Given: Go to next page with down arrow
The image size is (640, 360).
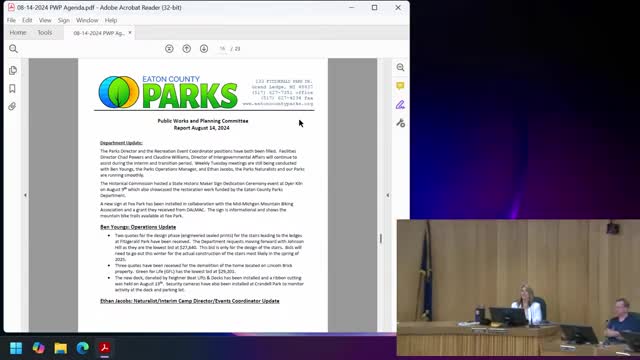Looking at the screenshot, I should point(204,49).
